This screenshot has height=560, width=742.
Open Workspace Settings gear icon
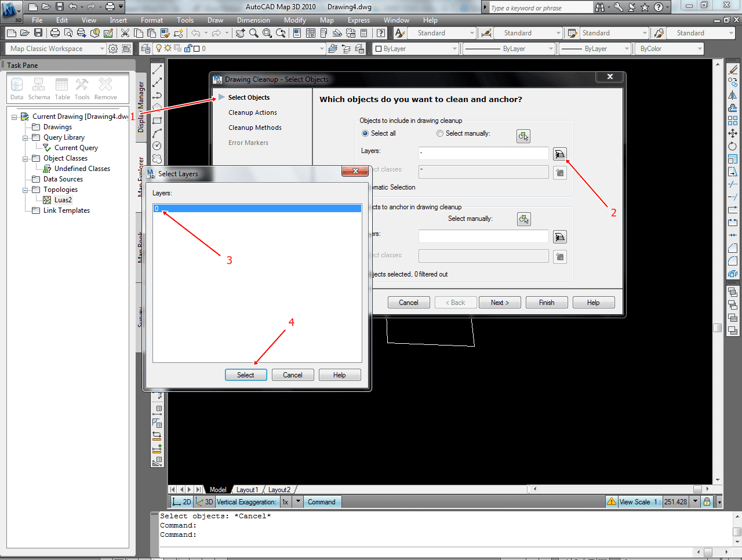tap(113, 49)
